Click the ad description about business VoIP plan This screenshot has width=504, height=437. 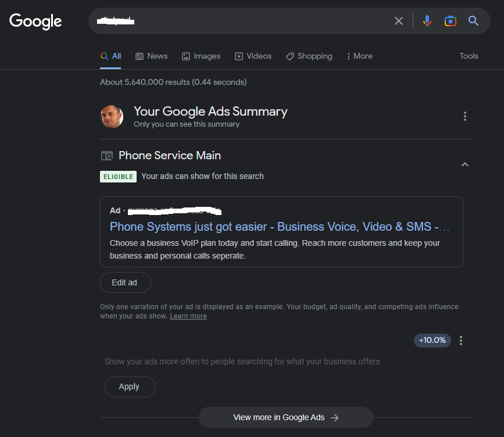pyautogui.click(x=275, y=249)
